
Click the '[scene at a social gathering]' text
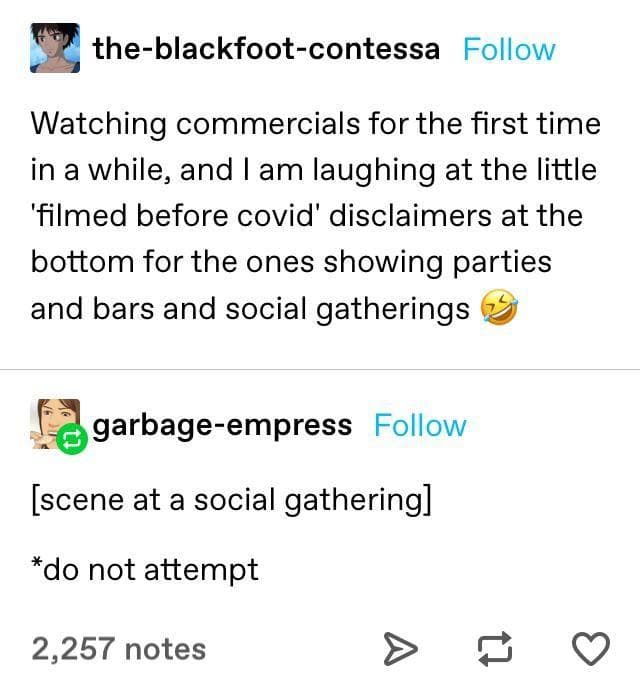pyautogui.click(x=231, y=500)
